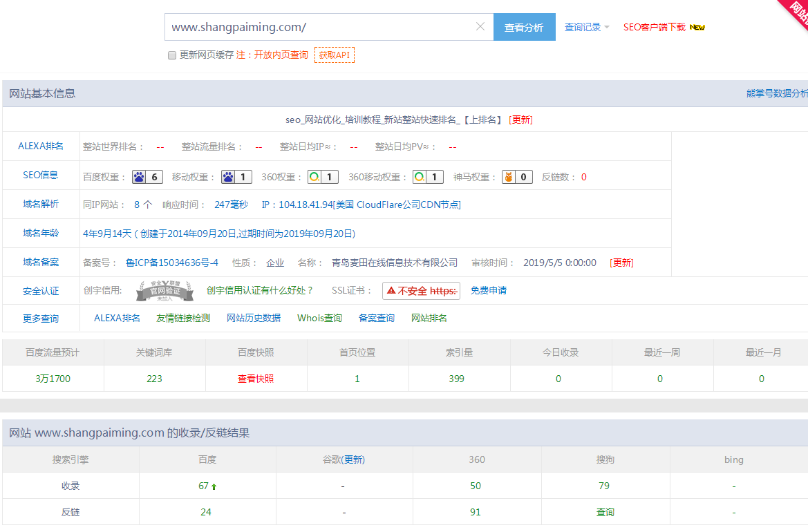Viewport: 808px width, 532px height.
Task: Open Whois查询 link
Action: tap(319, 319)
